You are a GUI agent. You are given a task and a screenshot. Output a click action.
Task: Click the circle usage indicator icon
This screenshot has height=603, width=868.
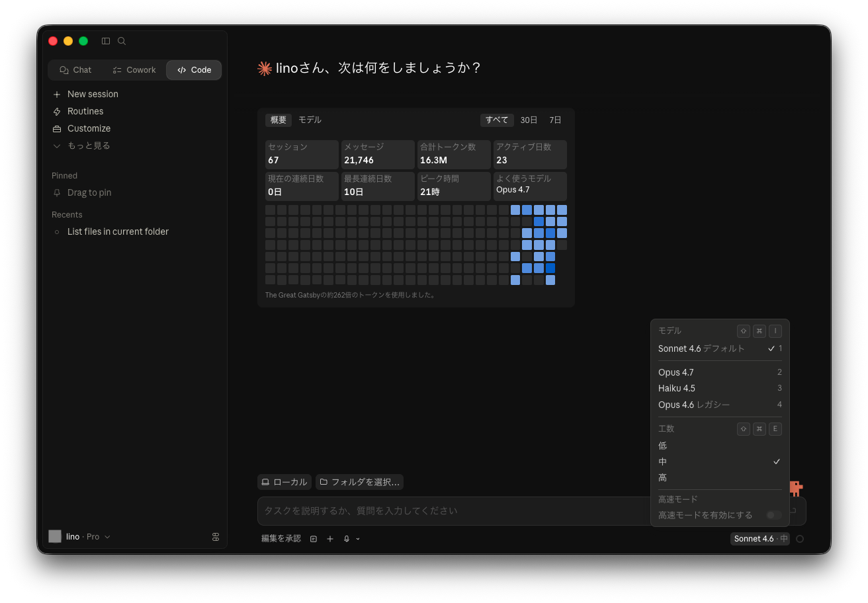(x=800, y=539)
